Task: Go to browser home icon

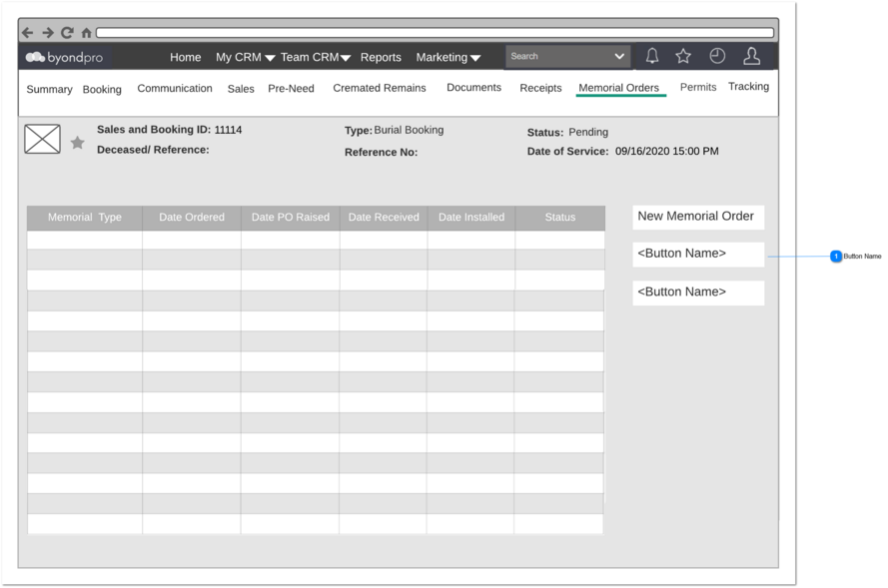Action: (86, 33)
